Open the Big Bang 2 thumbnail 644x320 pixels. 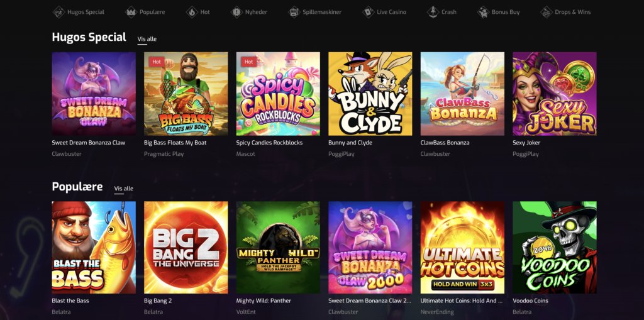coord(186,247)
